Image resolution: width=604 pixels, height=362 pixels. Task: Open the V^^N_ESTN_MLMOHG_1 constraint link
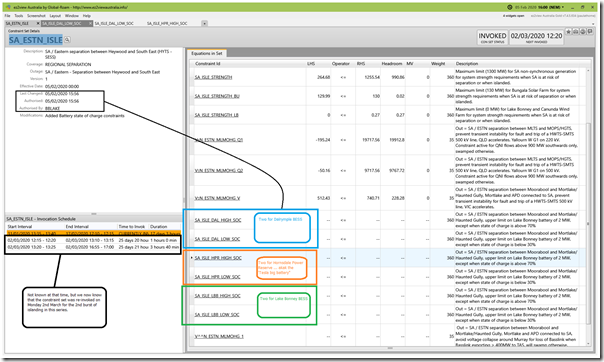tap(219, 337)
